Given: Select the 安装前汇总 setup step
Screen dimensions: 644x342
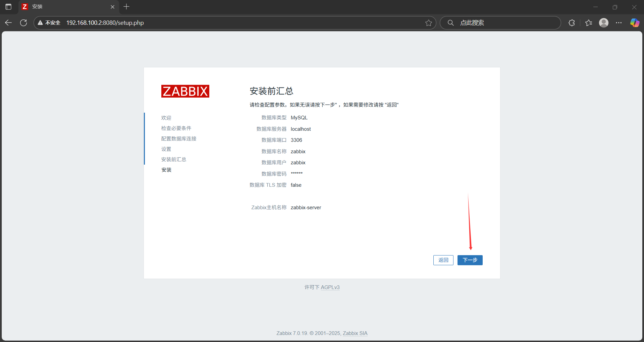Looking at the screenshot, I should [174, 160].
